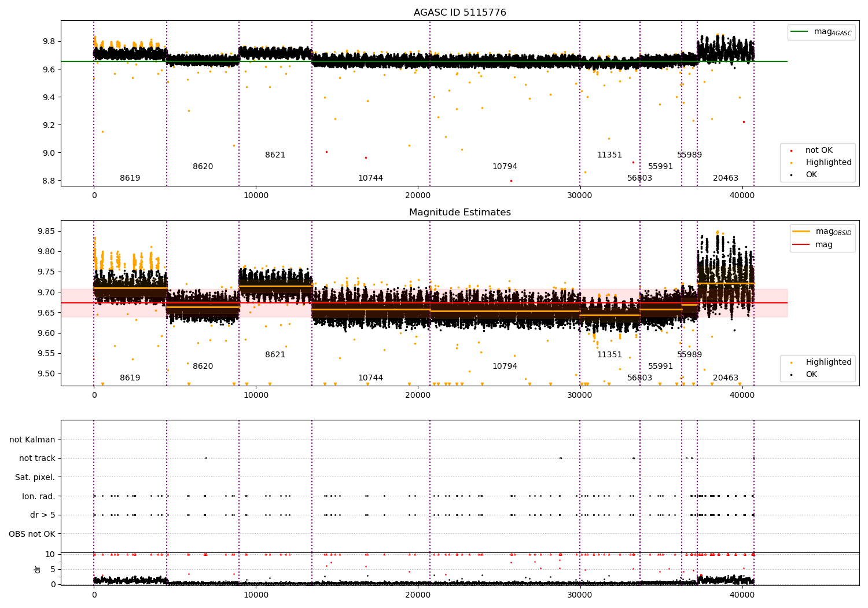The image size is (868, 608).
Task: Click obsid label 8620 in top panel
Action: (203, 167)
